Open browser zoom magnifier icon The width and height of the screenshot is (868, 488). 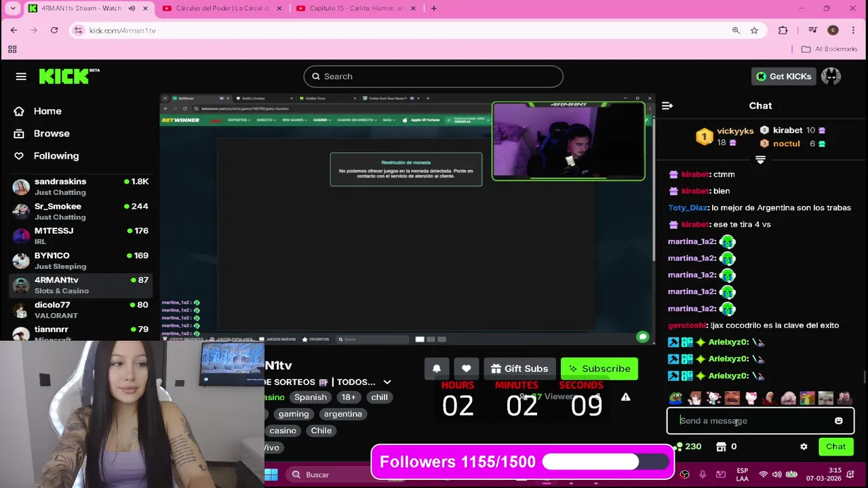pos(736,30)
